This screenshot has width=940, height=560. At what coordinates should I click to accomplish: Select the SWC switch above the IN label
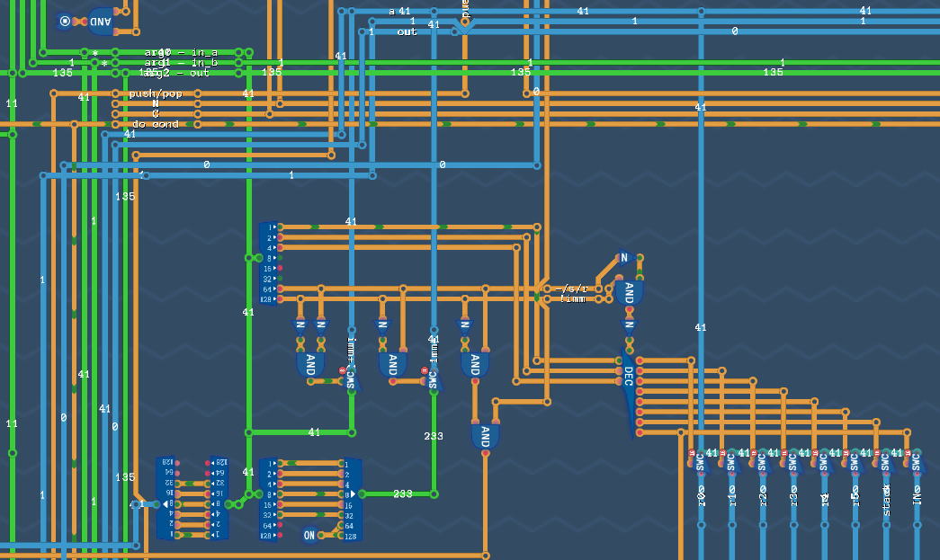[916, 462]
